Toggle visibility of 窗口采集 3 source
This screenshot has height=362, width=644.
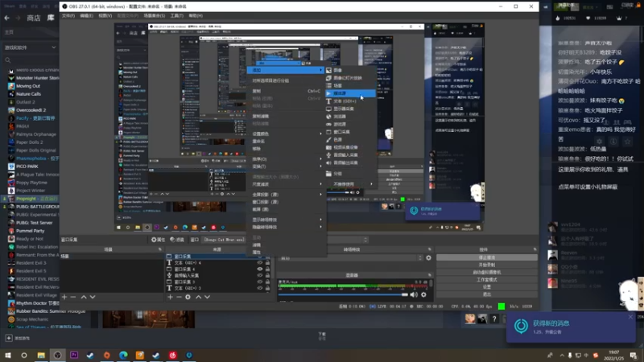coord(259,282)
